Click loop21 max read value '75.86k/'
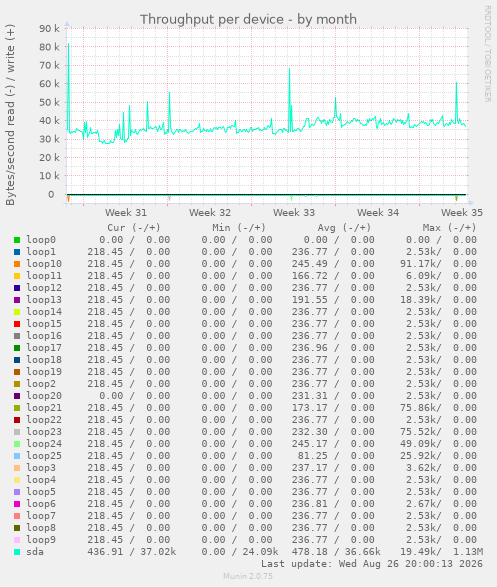This screenshot has width=497, height=587. click(x=421, y=408)
